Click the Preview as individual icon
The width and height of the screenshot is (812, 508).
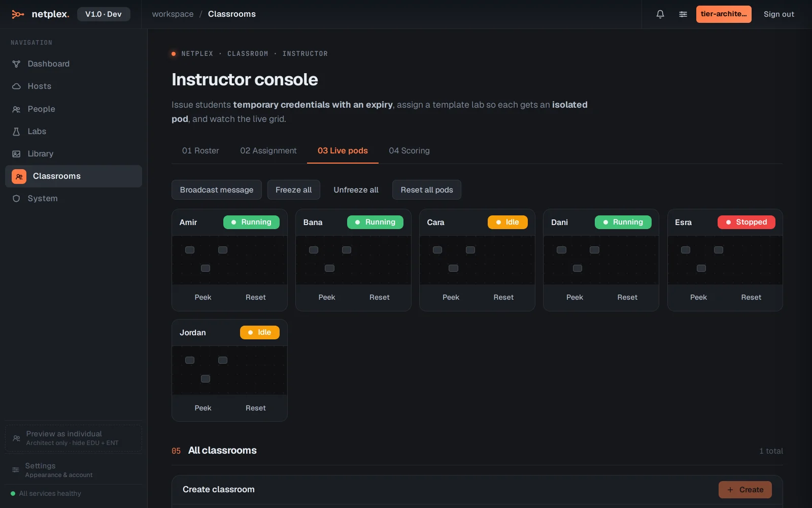[x=16, y=438]
